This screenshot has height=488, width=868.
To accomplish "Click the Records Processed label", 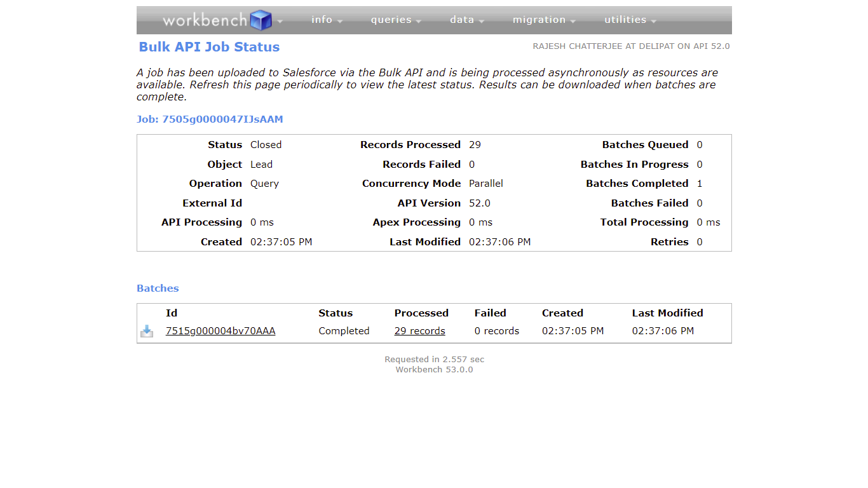I will click(x=410, y=145).
